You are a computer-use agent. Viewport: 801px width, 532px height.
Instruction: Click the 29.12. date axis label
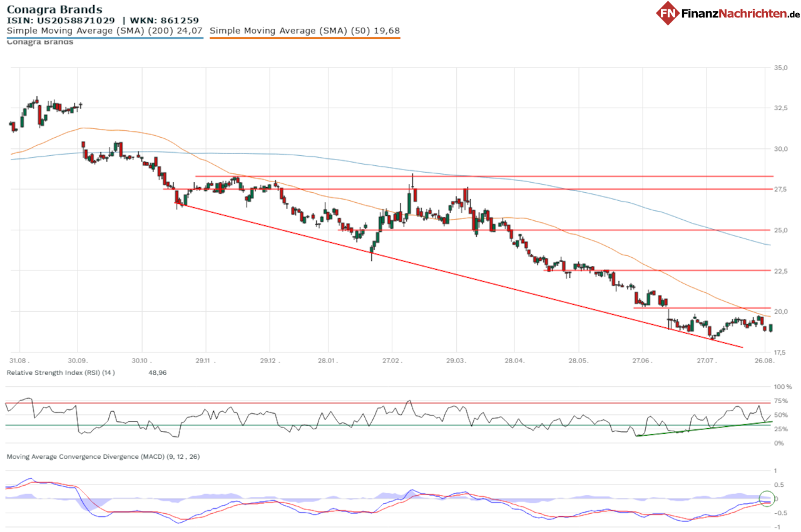(x=269, y=361)
